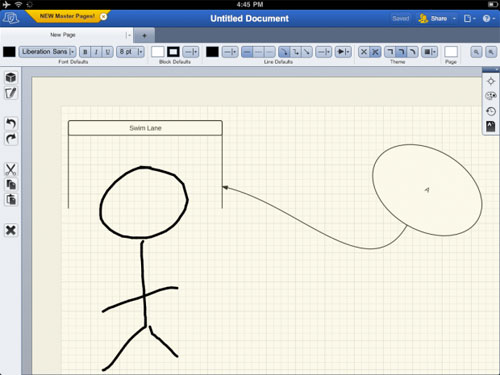Open the NEW Master Pages banner
Image resolution: width=500 pixels, height=375 pixels.
point(67,16)
